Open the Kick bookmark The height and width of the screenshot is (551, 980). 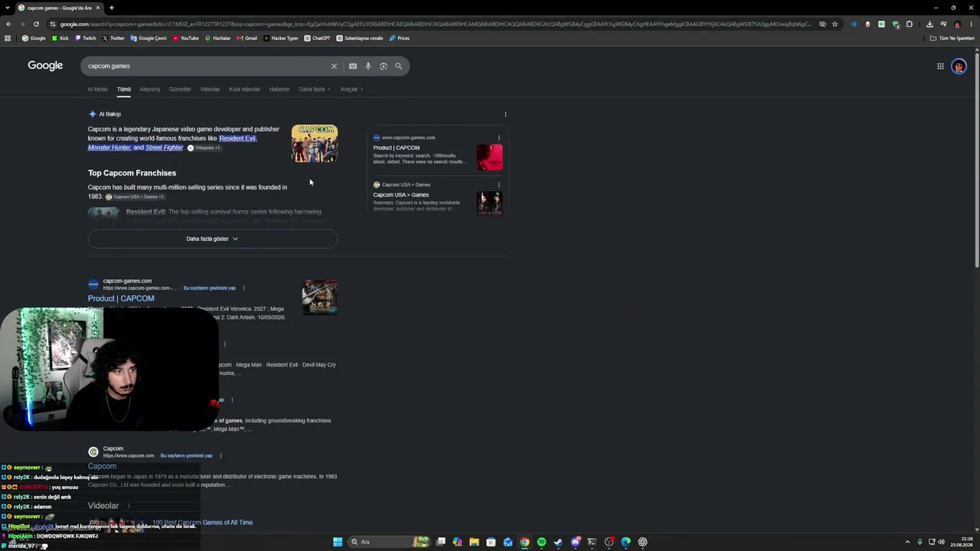[x=60, y=38]
